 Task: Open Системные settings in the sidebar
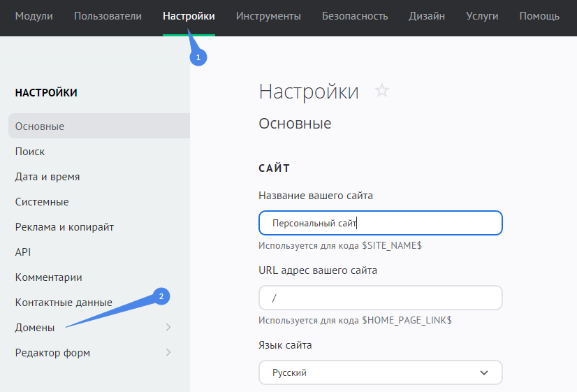(42, 202)
